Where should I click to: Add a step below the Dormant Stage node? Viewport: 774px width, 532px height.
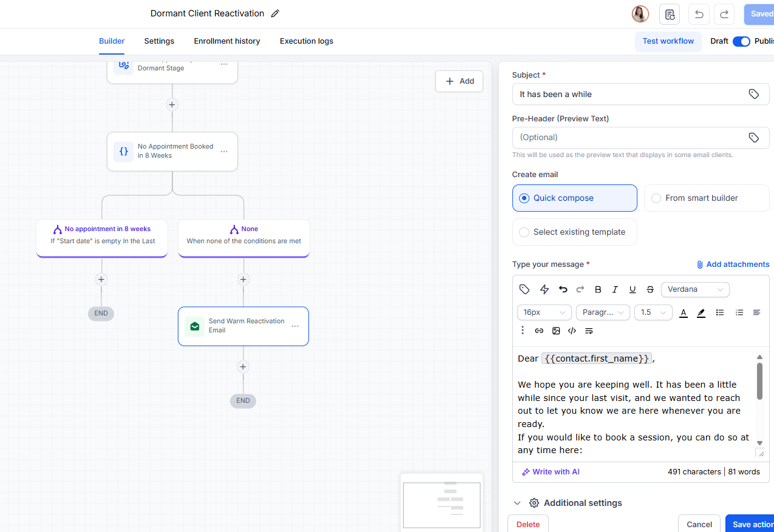point(172,104)
